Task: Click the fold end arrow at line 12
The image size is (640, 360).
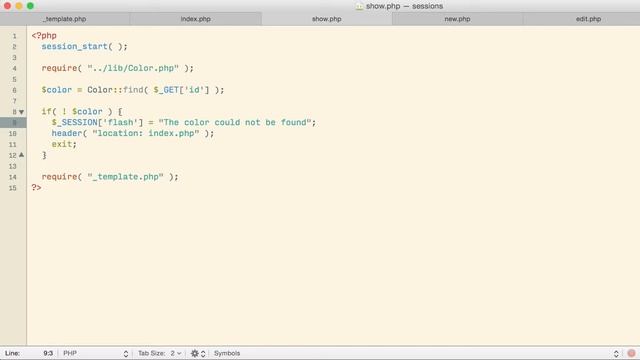Action: click(22, 155)
